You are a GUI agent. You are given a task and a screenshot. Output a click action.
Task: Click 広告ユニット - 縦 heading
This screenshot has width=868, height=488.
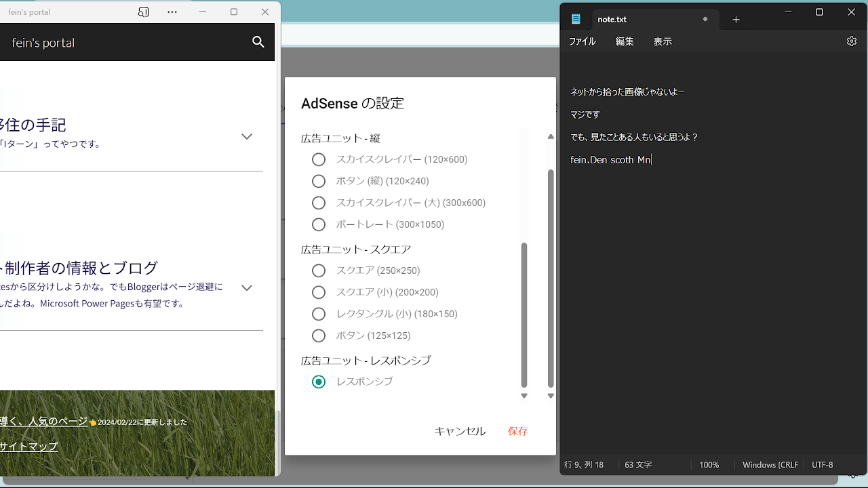point(340,138)
